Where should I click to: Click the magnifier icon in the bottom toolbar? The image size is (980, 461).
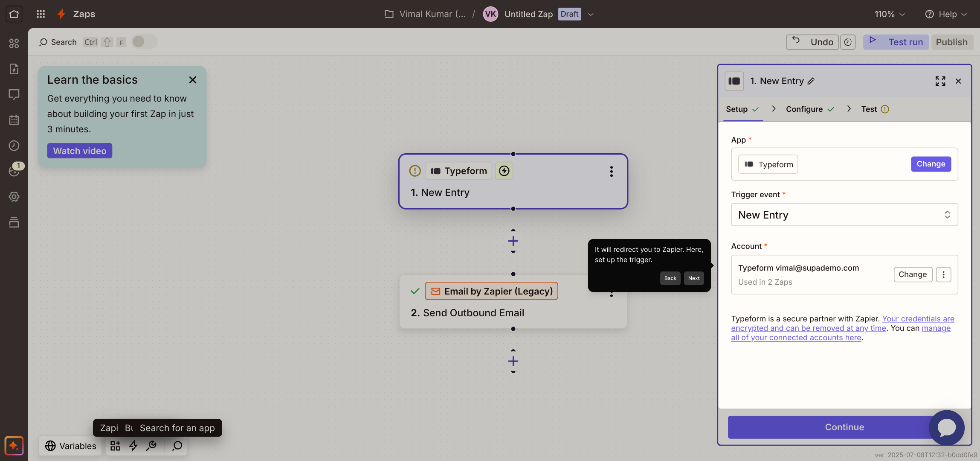point(177,446)
